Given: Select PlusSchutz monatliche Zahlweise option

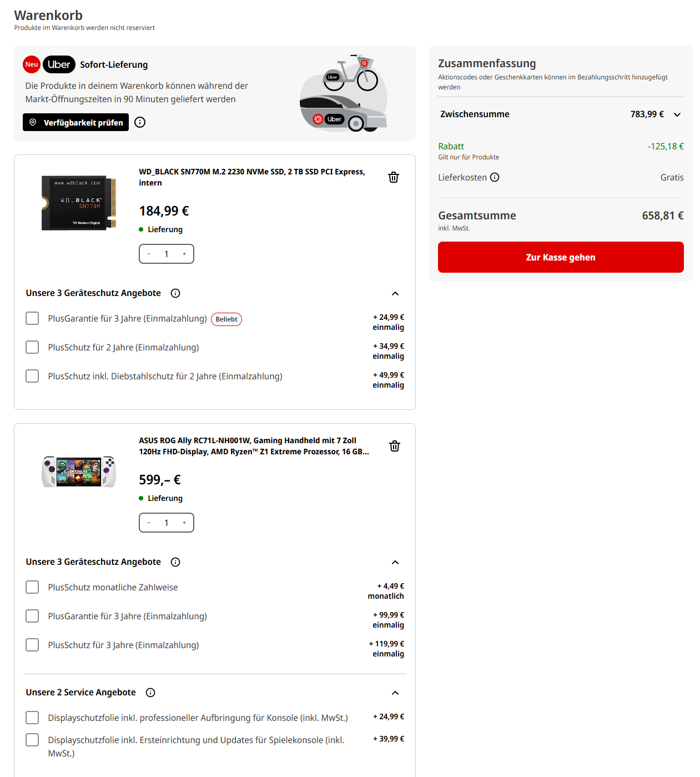Looking at the screenshot, I should point(32,587).
